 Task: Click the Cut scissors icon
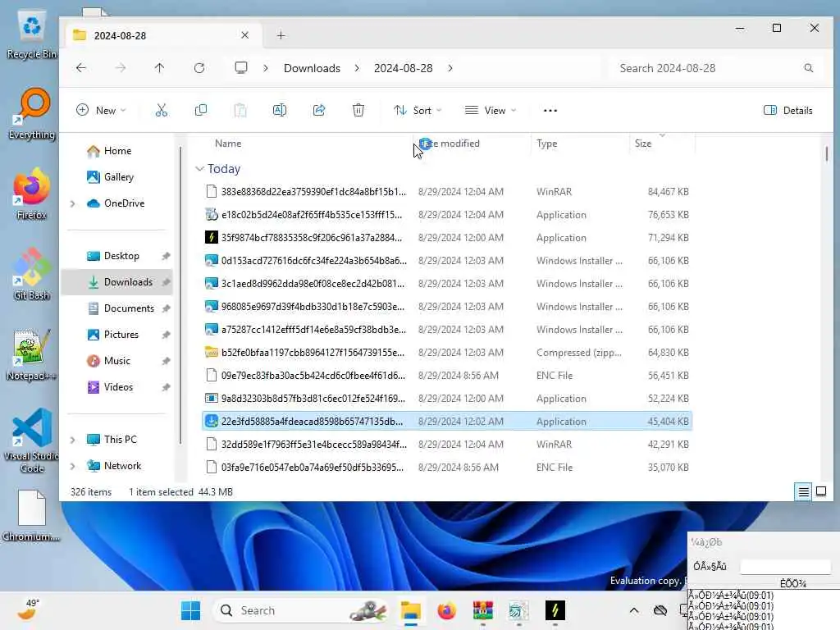[x=162, y=111]
